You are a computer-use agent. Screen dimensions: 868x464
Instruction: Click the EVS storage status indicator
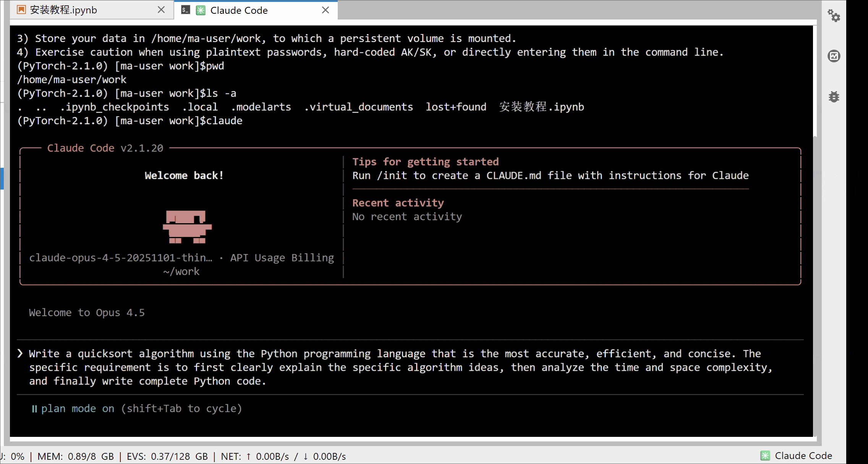point(167,456)
